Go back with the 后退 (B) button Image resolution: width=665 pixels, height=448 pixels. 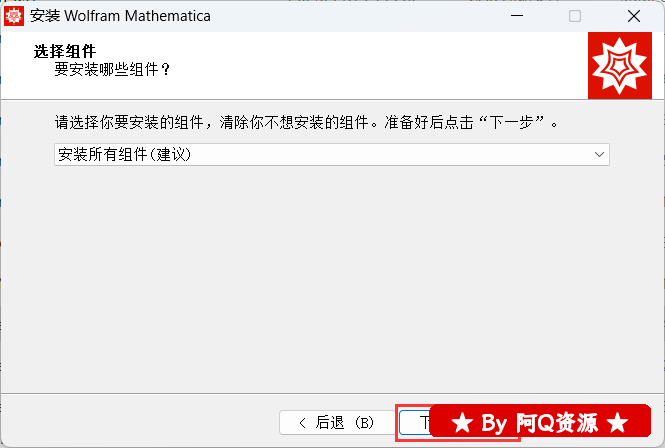(337, 423)
